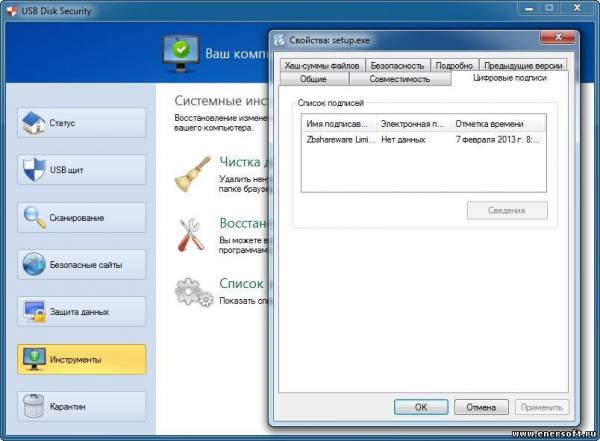Close the setup.exe properties dialog
Screen dimensions: 600x441
558,37
